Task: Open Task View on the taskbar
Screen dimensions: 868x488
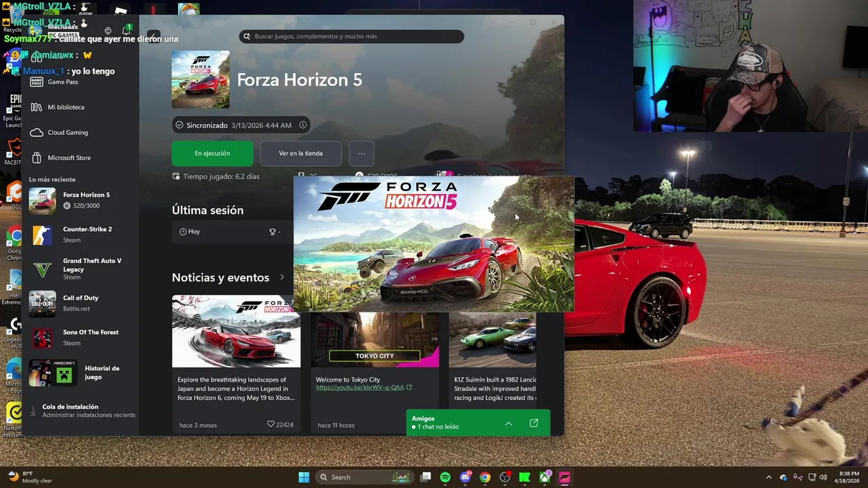Action: pyautogui.click(x=425, y=477)
